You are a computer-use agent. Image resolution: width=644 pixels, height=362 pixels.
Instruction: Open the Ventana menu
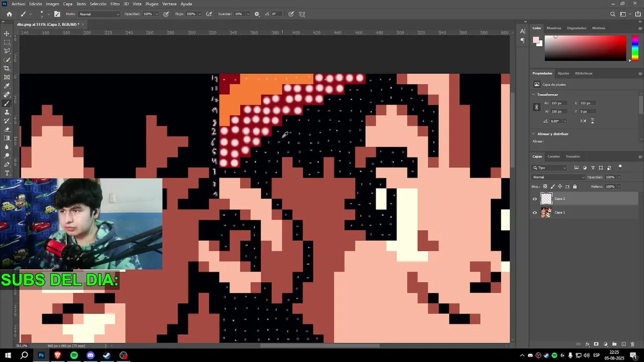[x=169, y=4]
